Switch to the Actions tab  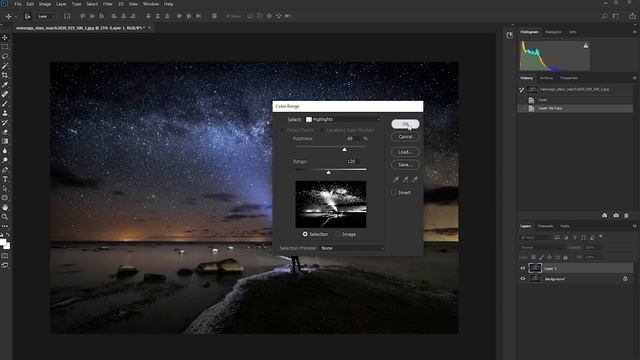[547, 78]
